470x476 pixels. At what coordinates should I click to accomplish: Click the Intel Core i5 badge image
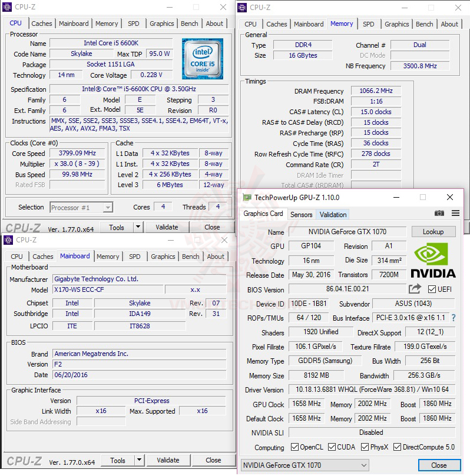(x=203, y=59)
